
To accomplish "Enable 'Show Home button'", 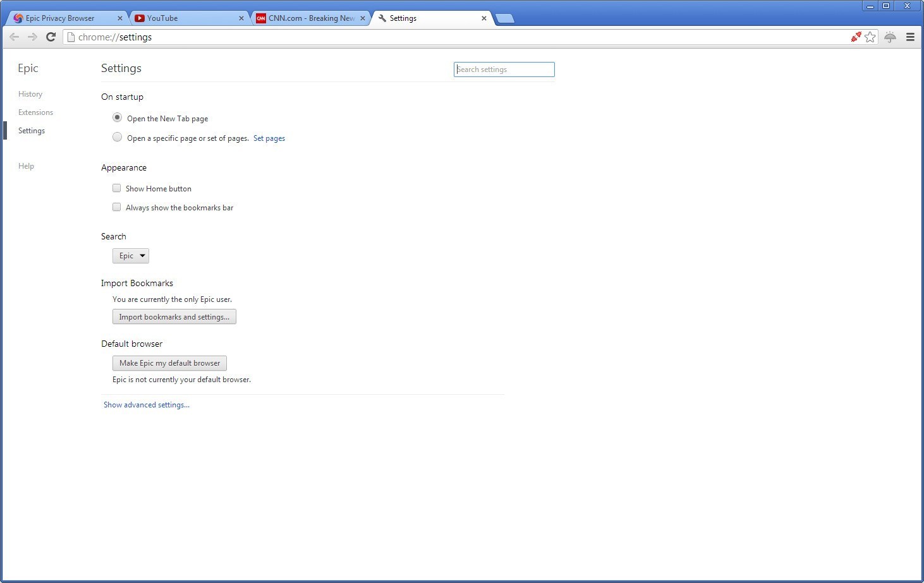I will pyautogui.click(x=116, y=188).
